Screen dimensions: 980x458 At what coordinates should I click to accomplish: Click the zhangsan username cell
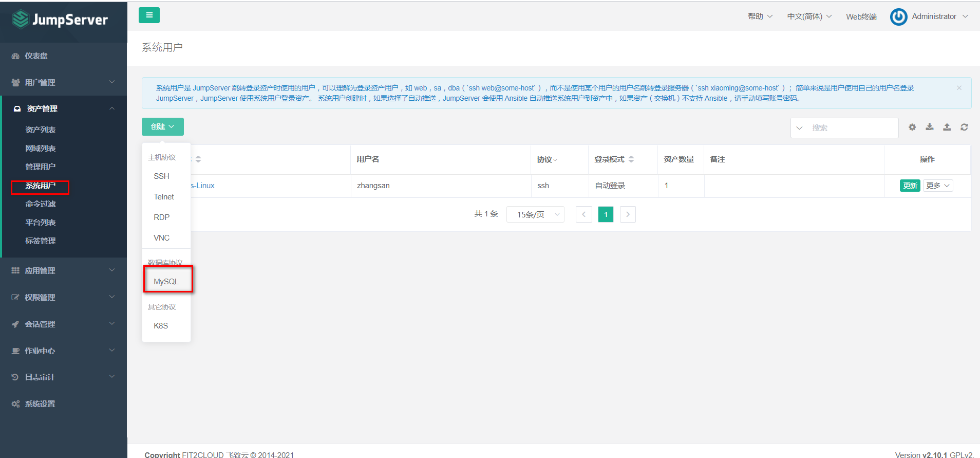pyautogui.click(x=373, y=186)
